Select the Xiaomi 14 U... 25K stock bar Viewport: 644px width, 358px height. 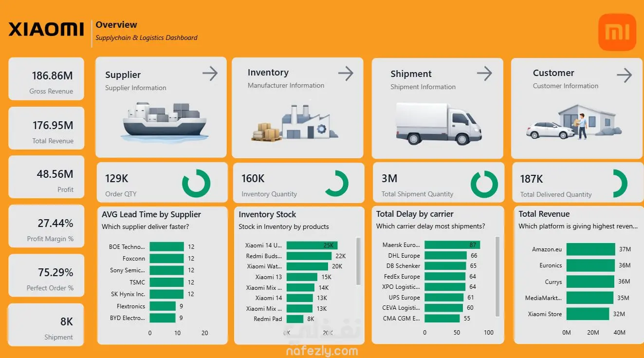312,245
